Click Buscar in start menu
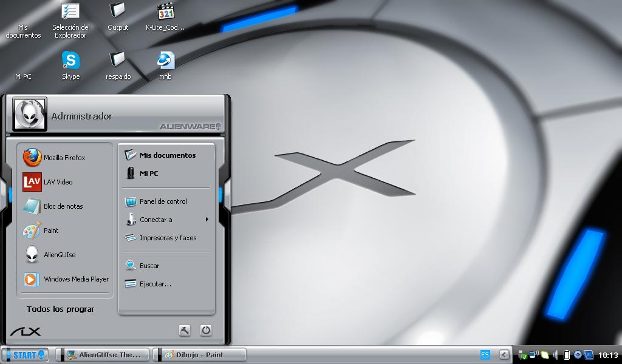The height and width of the screenshot is (364, 622). (x=166, y=266)
